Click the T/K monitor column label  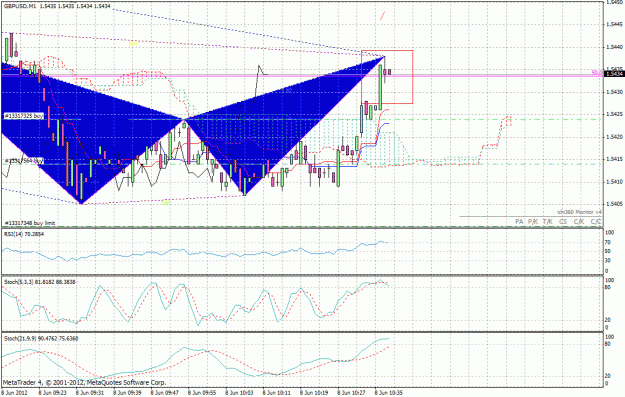point(548,222)
